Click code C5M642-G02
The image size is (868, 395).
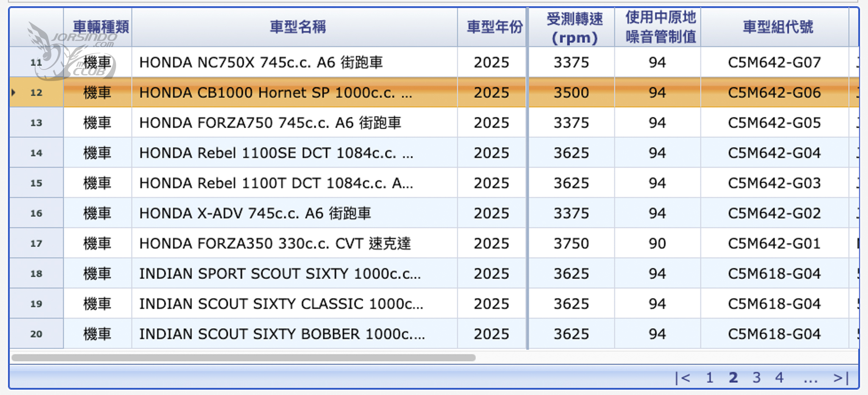(774, 213)
